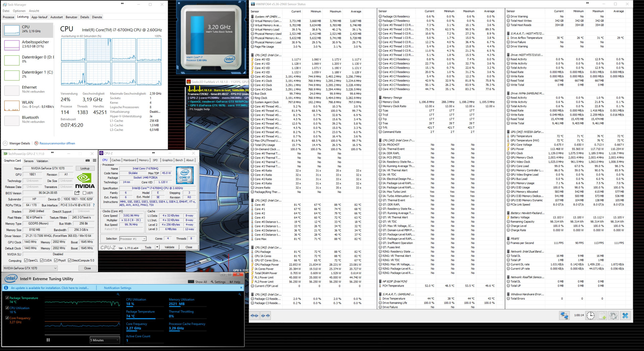
Task: Switch to Prozesse tab in Task Manager
Action: (8, 17)
